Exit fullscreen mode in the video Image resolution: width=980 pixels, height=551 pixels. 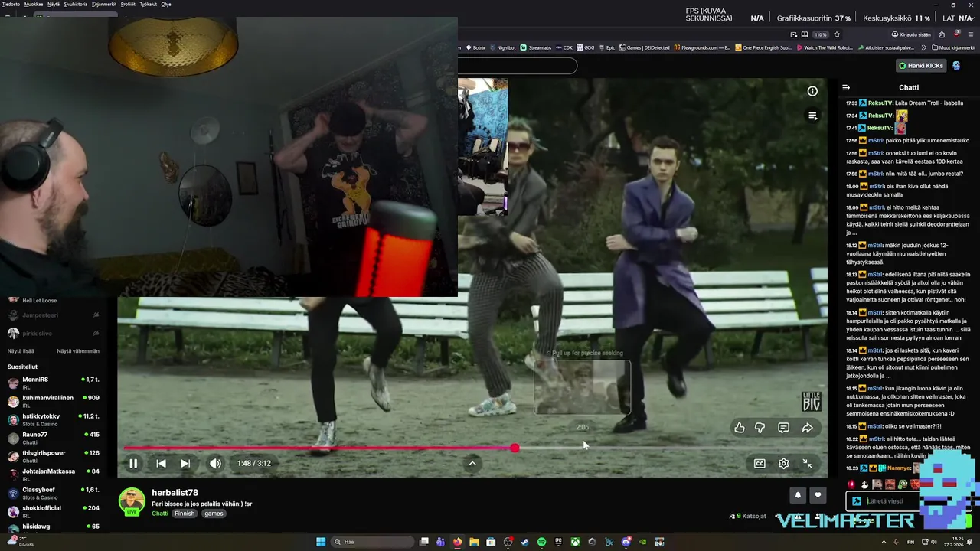click(x=807, y=463)
